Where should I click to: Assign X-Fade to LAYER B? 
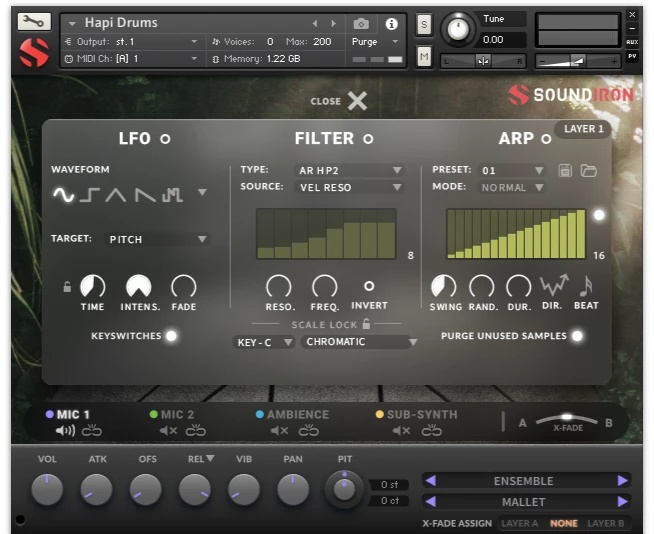[606, 523]
